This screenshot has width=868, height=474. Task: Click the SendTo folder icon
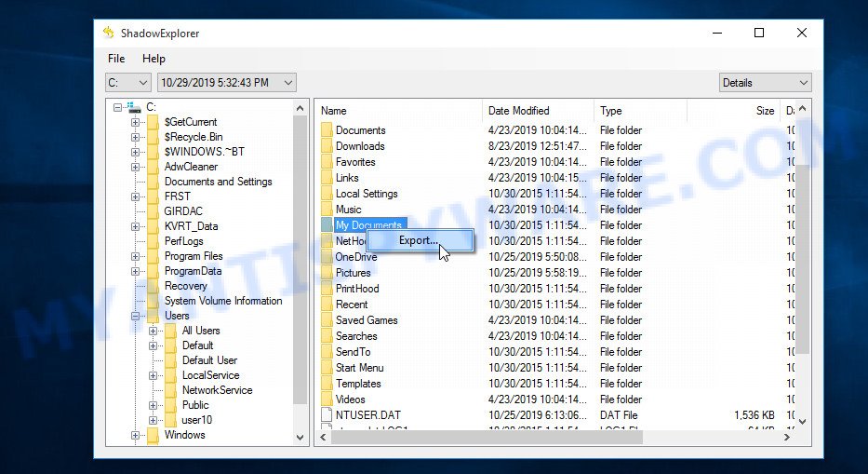(327, 352)
